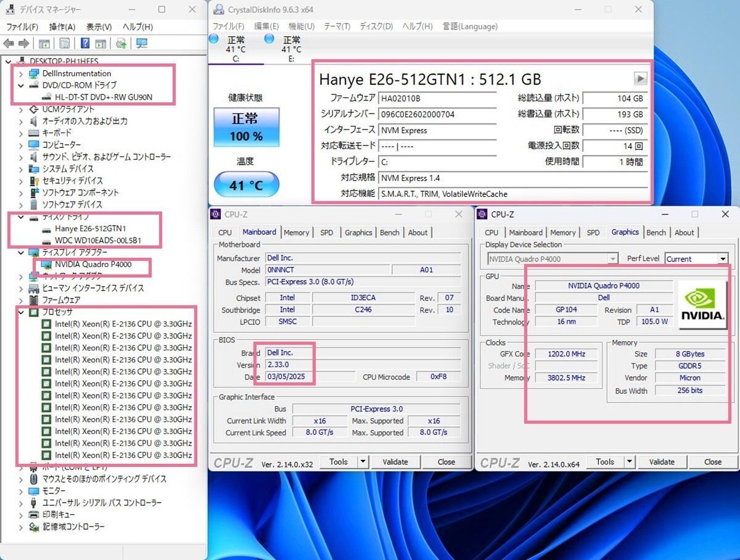This screenshot has width=740, height=560.
Task: Open the テーマ(T) menu in CrystalDiskInfo
Action: tap(337, 27)
